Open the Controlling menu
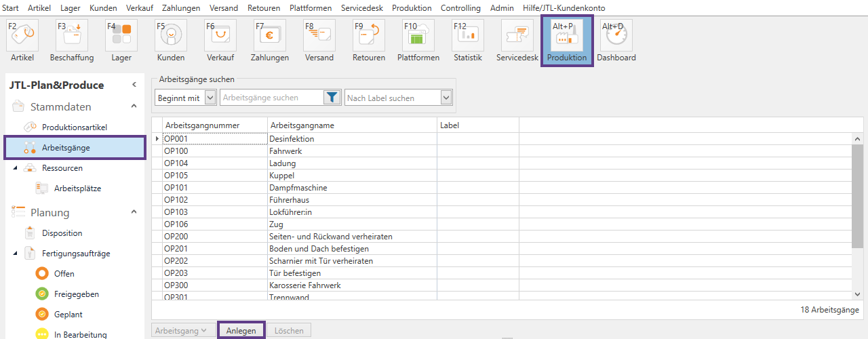868x339 pixels. 460,8
